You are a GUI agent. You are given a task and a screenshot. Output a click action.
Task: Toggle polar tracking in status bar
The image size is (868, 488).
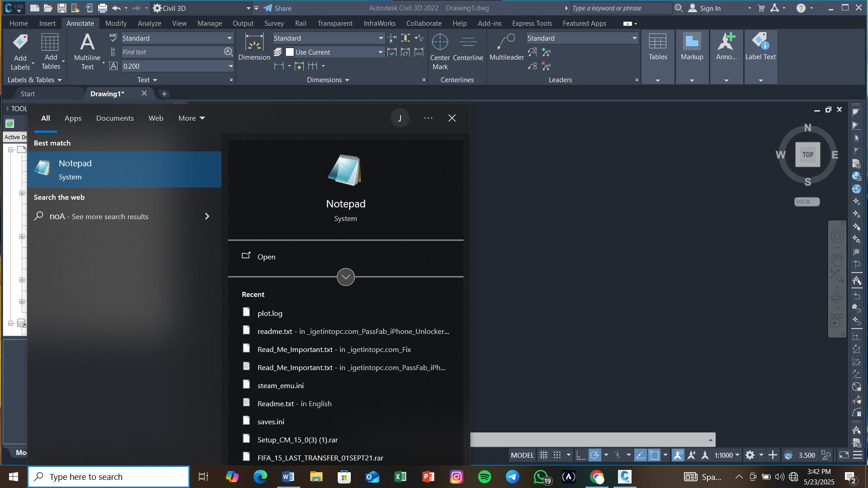point(594,455)
